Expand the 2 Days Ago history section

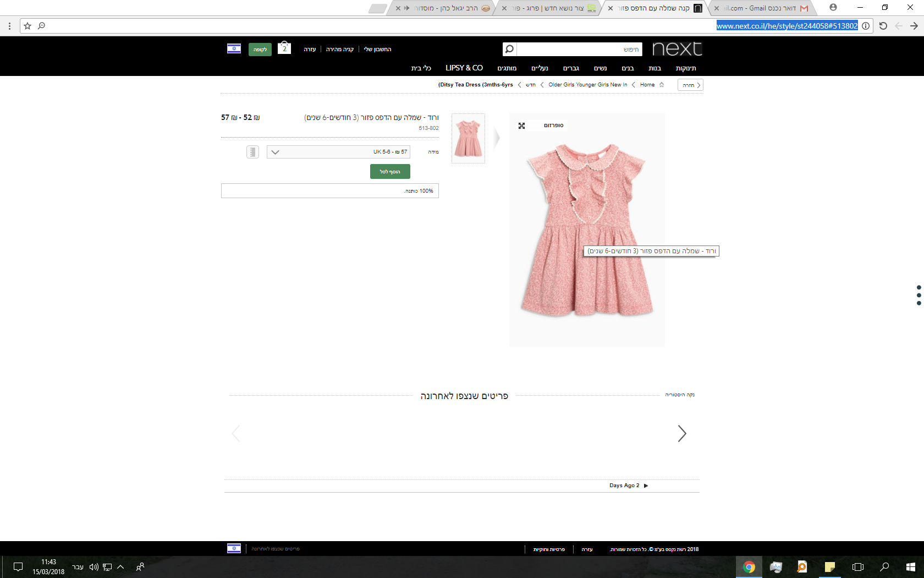coord(629,486)
